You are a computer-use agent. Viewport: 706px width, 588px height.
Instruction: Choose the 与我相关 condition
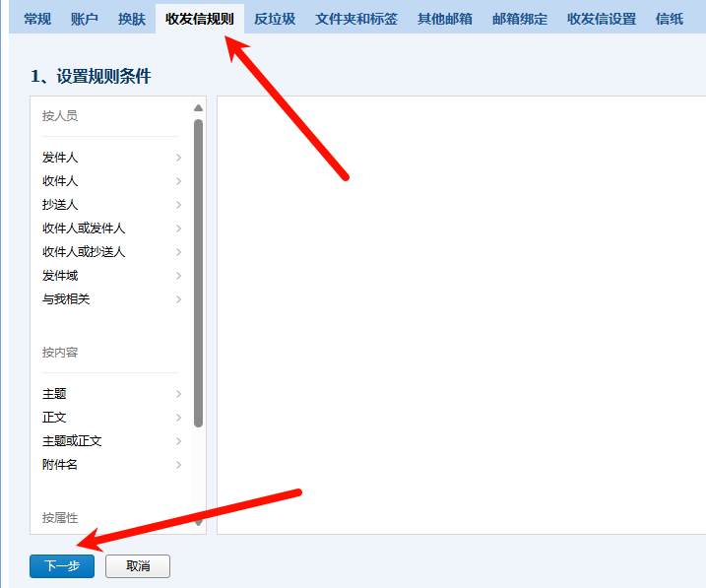[66, 299]
